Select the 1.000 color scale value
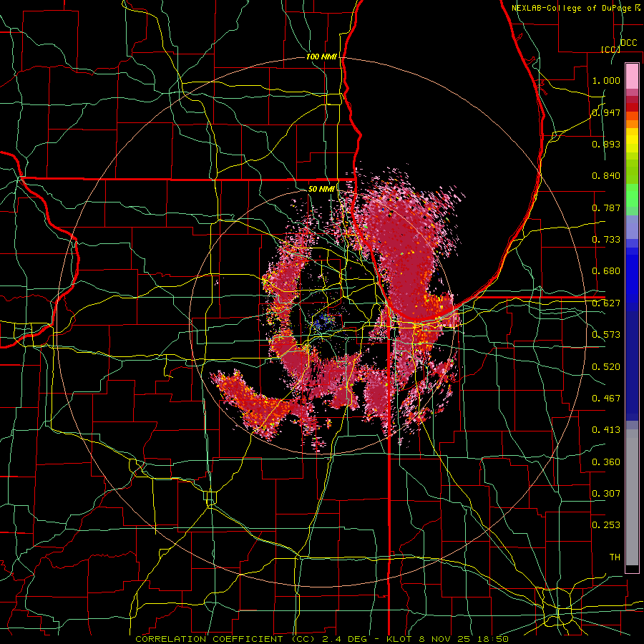 (606, 80)
